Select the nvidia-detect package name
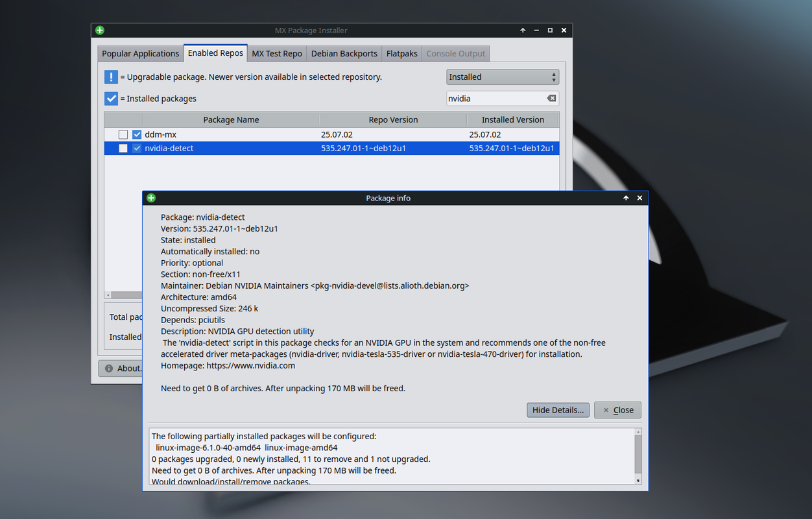The image size is (812, 519). [x=169, y=148]
